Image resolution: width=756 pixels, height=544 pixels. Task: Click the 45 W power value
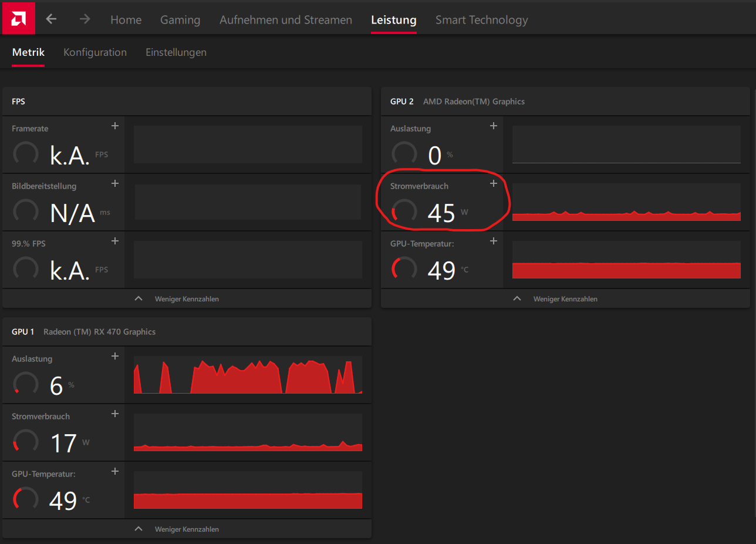pos(441,213)
